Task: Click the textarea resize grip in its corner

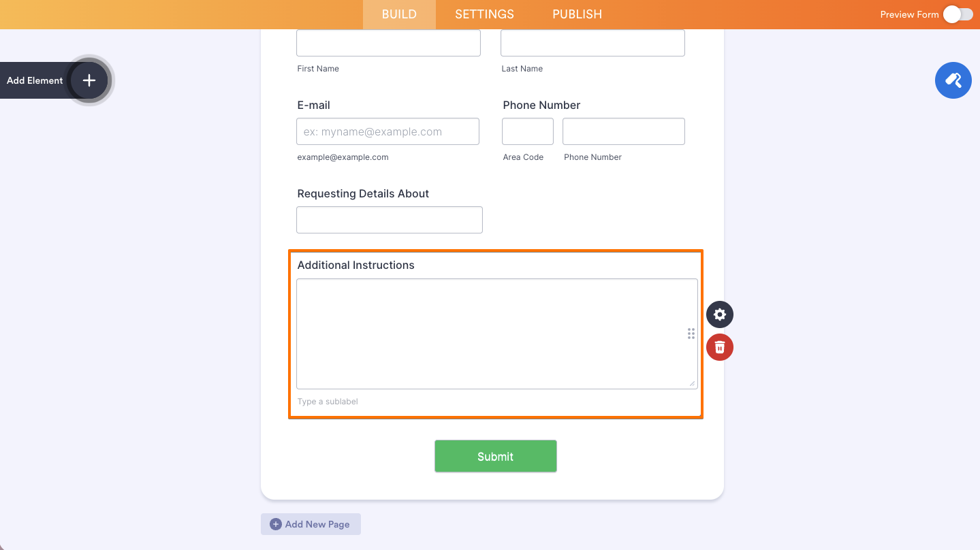Action: click(693, 383)
